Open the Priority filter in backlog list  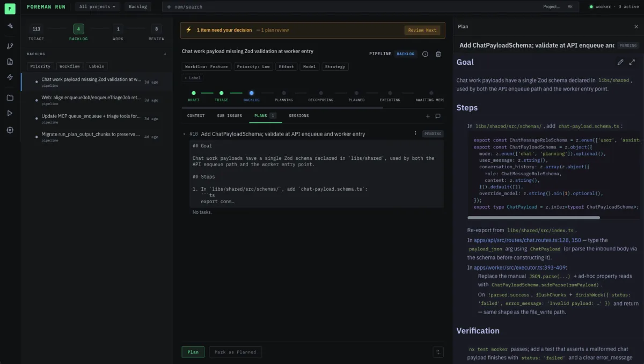[x=40, y=66]
